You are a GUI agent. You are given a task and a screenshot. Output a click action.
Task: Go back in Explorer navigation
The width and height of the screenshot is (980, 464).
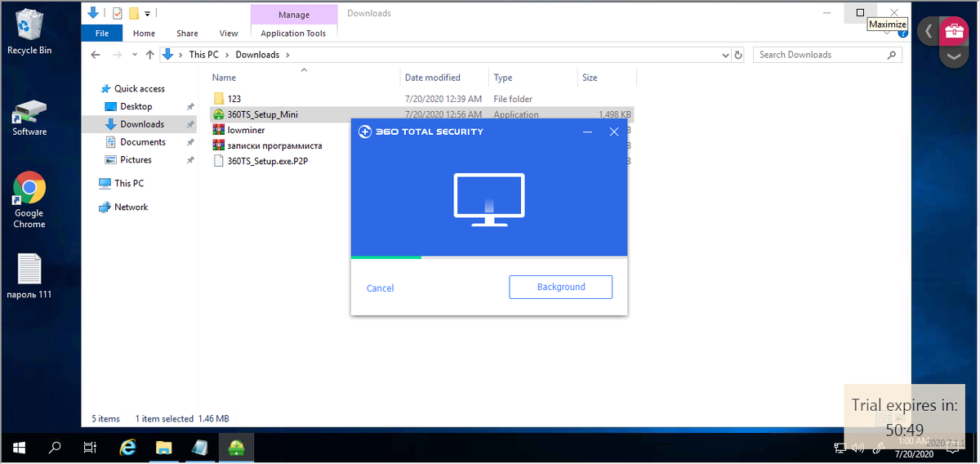96,55
